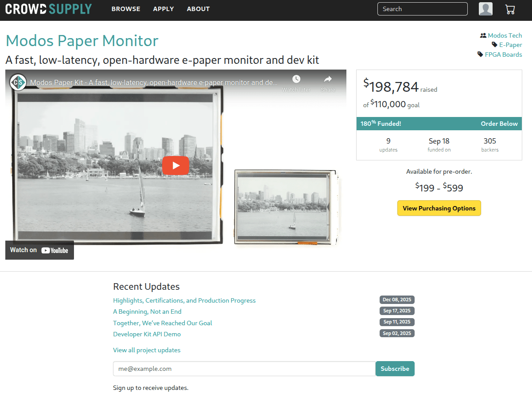This screenshot has height=401, width=532.
Task: Click the Order Below link
Action: tap(499, 124)
